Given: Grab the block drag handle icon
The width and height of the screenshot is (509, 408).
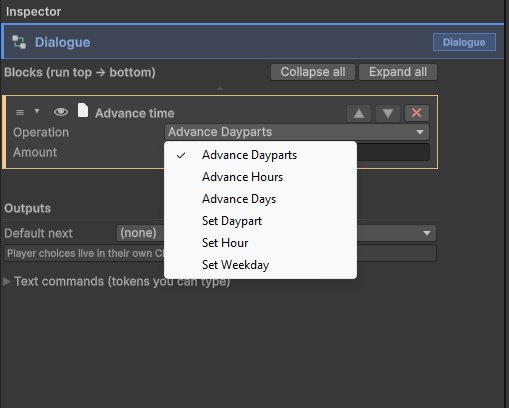Looking at the screenshot, I should [20, 113].
